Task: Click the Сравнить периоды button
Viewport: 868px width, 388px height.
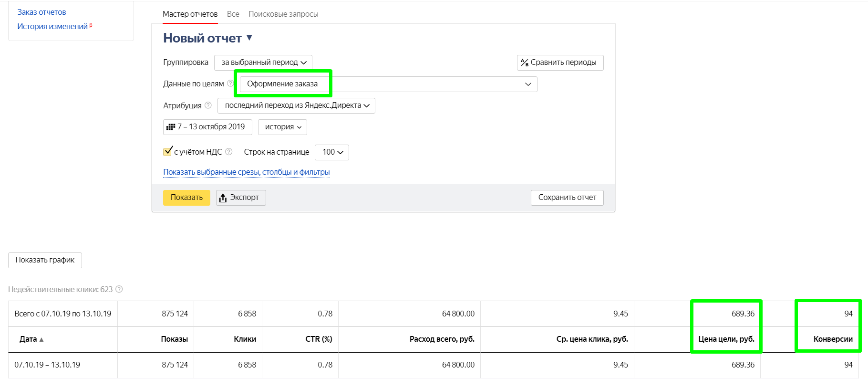Action: pyautogui.click(x=560, y=63)
